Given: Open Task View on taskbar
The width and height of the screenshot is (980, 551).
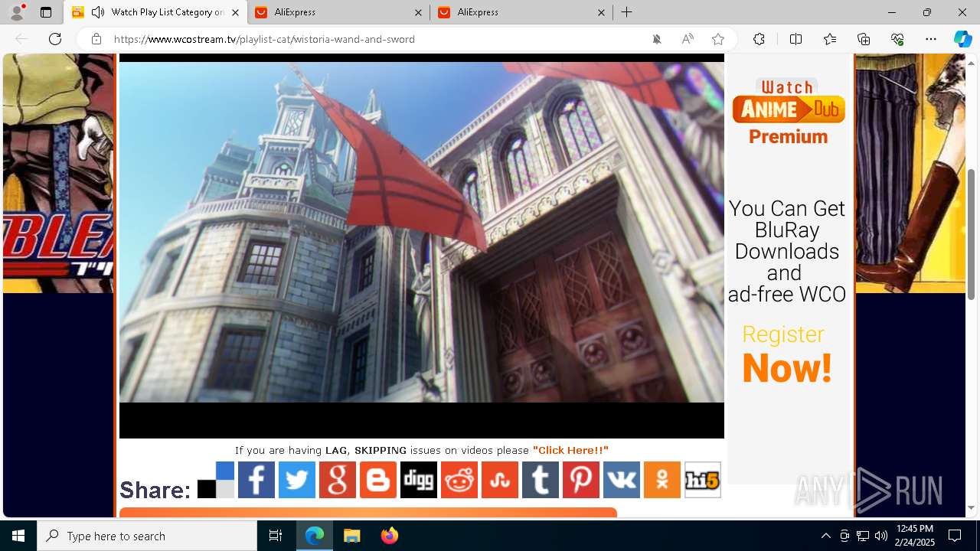Looking at the screenshot, I should [x=276, y=536].
